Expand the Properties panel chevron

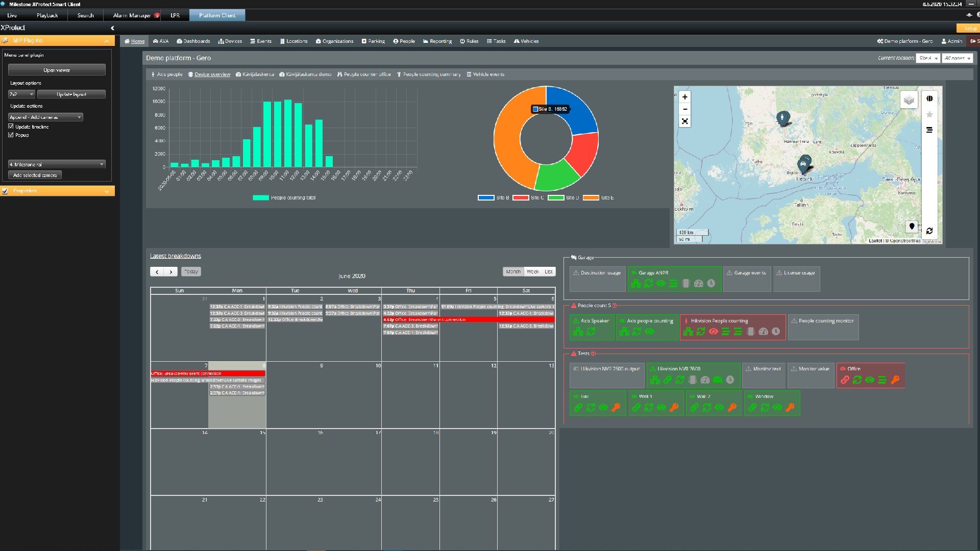[x=106, y=191]
